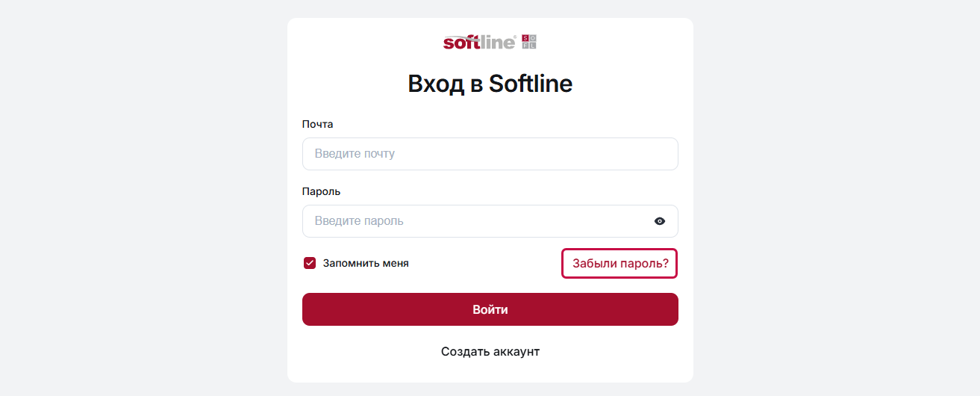
Task: Click the gray "O" square in the emblem
Action: click(x=532, y=38)
